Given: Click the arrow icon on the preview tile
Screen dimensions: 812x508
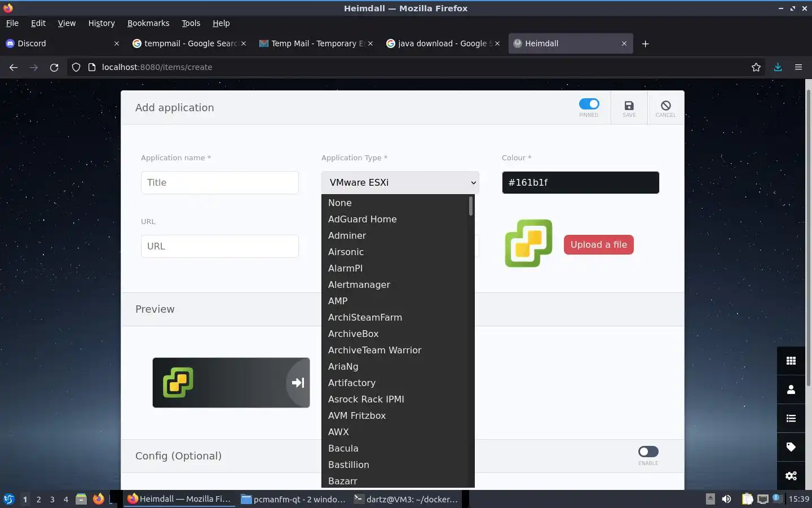Looking at the screenshot, I should point(298,383).
